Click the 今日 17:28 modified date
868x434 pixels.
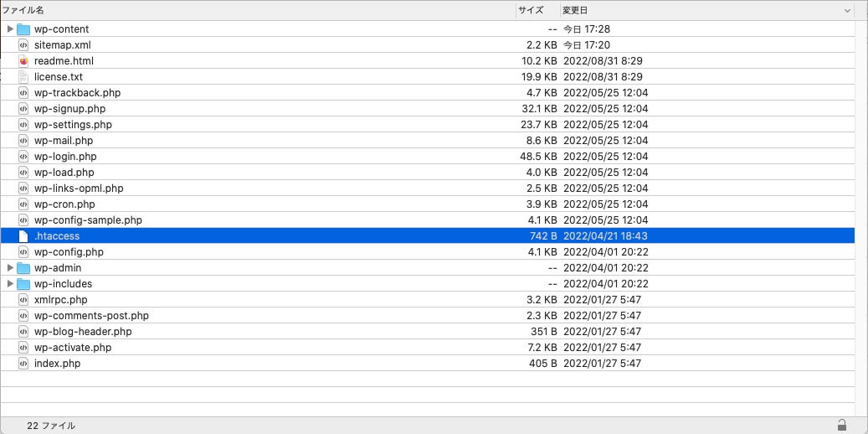point(587,29)
